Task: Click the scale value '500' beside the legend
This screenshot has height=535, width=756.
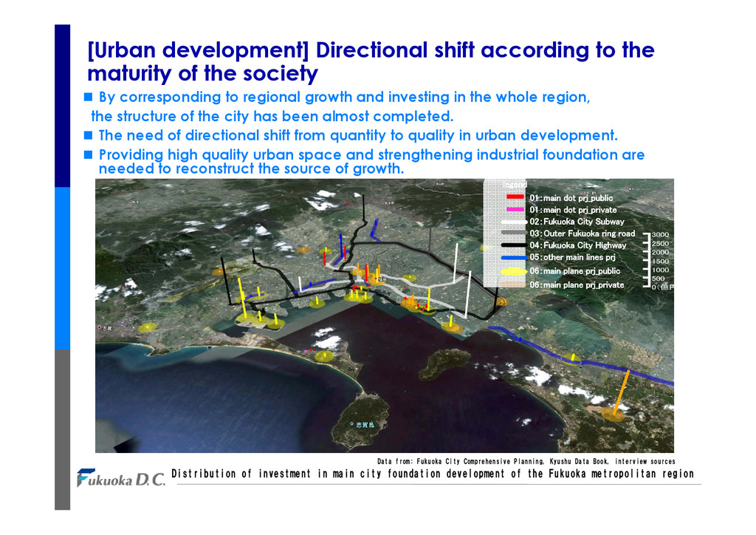Action: [x=658, y=279]
